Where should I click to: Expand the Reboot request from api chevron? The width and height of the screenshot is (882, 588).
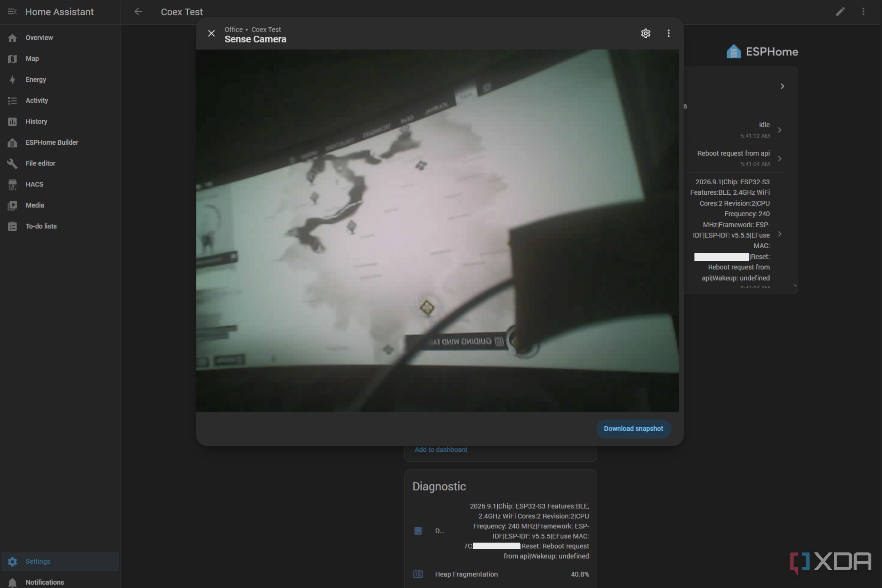(780, 159)
